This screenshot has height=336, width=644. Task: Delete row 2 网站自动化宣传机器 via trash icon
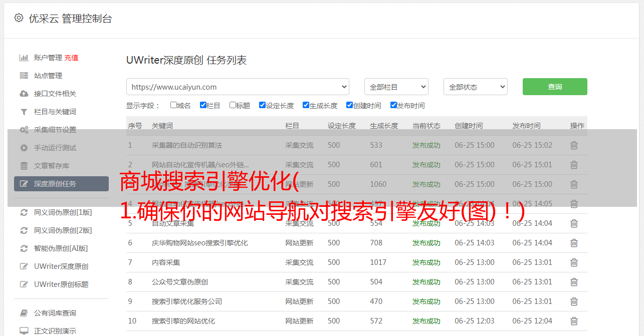(x=574, y=165)
